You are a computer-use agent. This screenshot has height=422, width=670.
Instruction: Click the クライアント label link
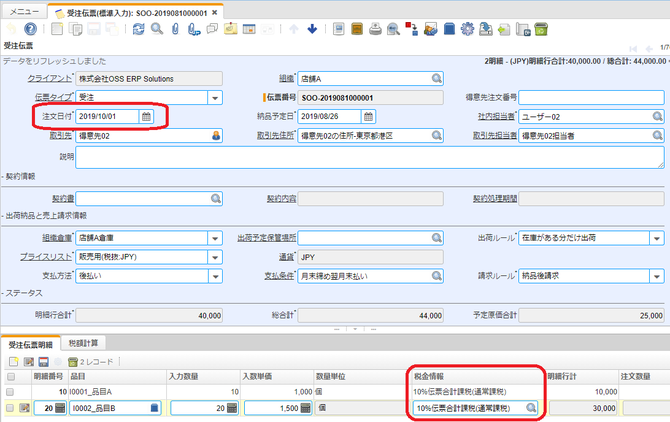pos(50,79)
